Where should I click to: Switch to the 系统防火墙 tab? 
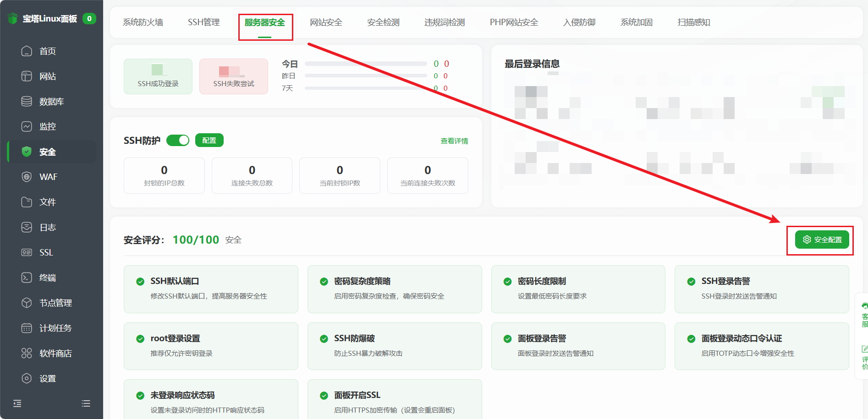(143, 22)
